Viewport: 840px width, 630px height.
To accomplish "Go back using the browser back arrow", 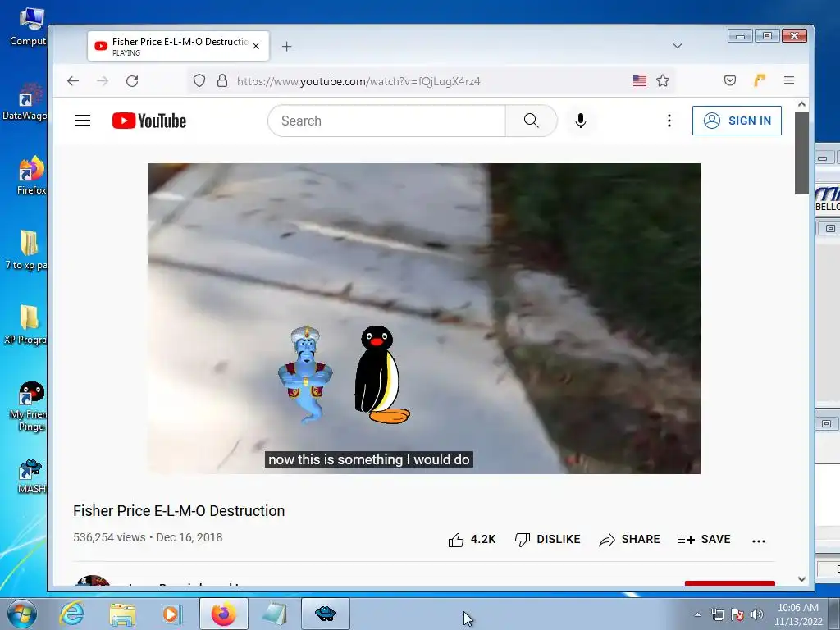I will point(73,81).
